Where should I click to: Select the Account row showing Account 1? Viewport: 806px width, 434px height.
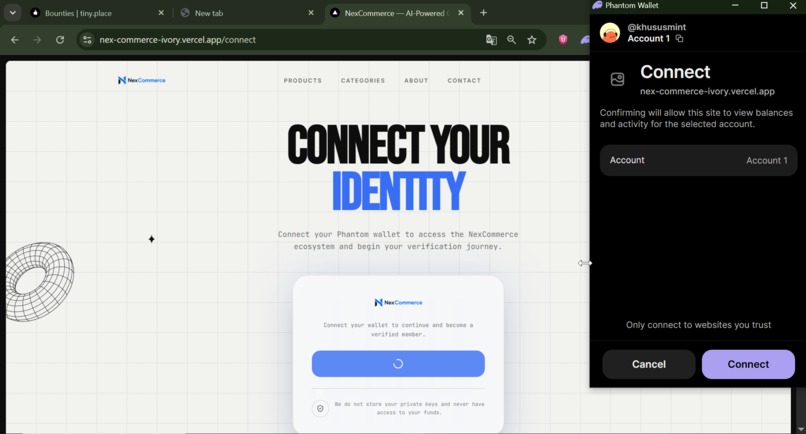point(698,160)
